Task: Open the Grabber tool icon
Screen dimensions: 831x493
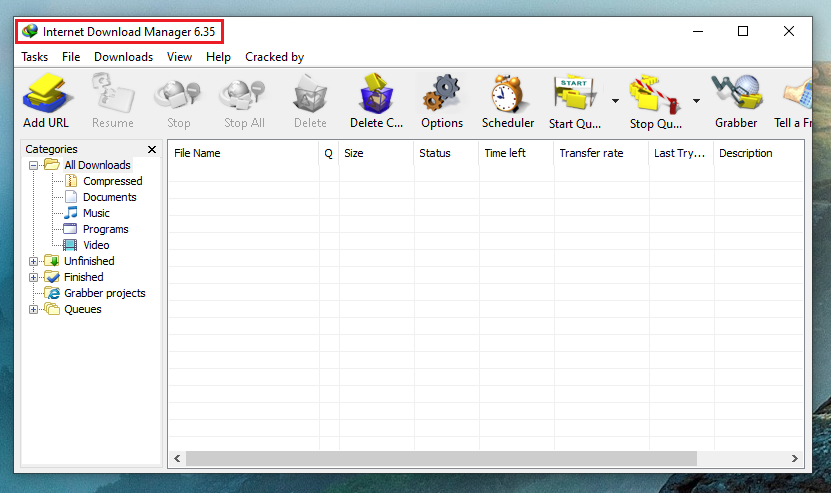Action: pos(737,94)
